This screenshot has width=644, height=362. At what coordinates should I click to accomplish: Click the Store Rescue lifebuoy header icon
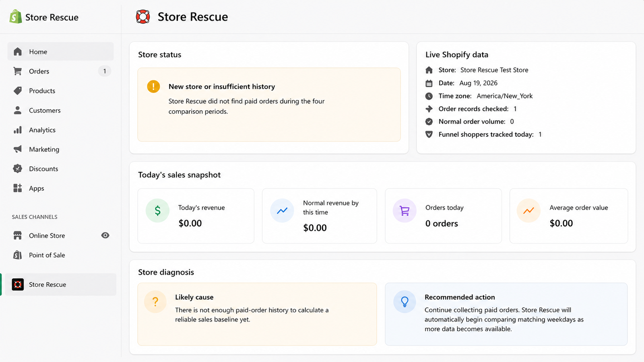pyautogui.click(x=143, y=17)
